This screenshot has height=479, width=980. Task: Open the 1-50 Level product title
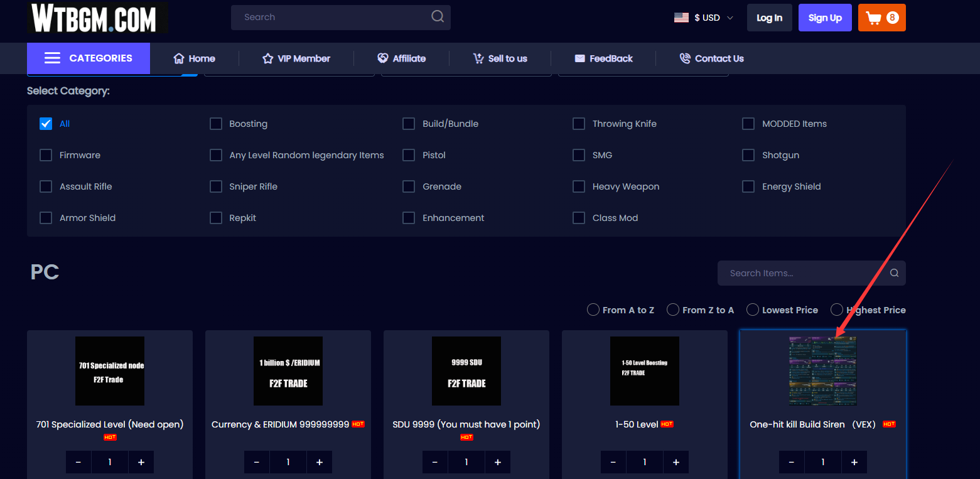point(637,424)
